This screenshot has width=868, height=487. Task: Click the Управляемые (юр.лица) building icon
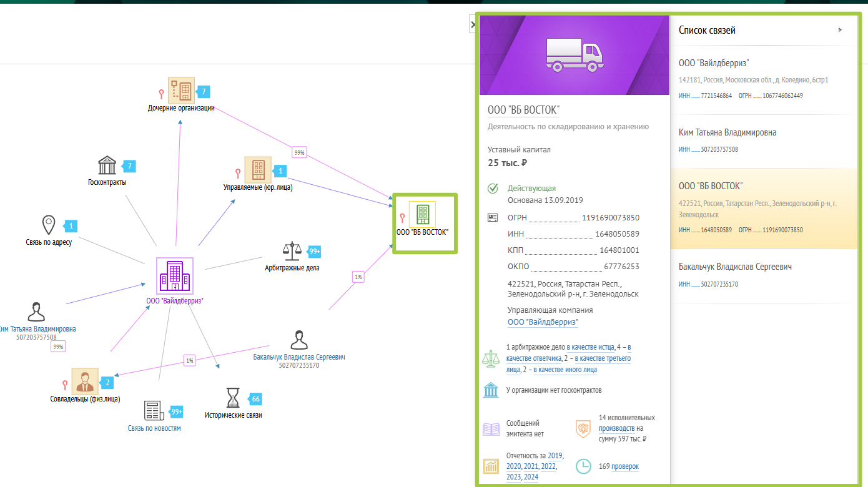[258, 169]
